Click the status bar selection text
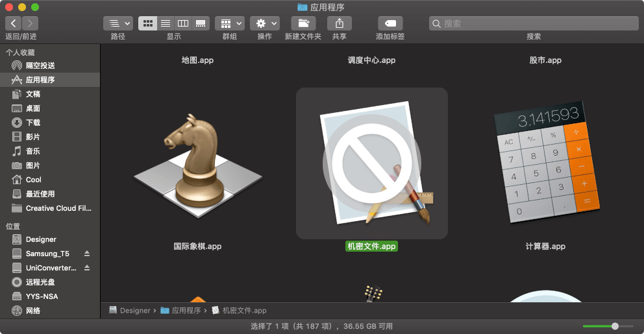This screenshot has height=334, width=644. (321, 326)
